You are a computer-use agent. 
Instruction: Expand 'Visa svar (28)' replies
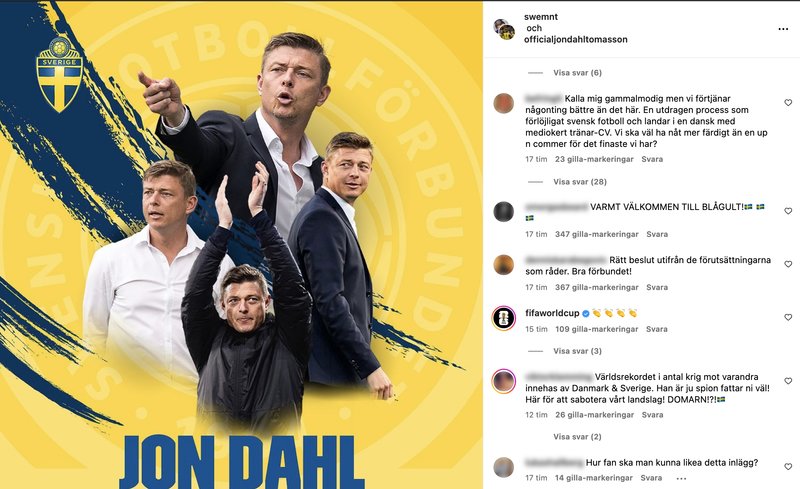coord(580,182)
